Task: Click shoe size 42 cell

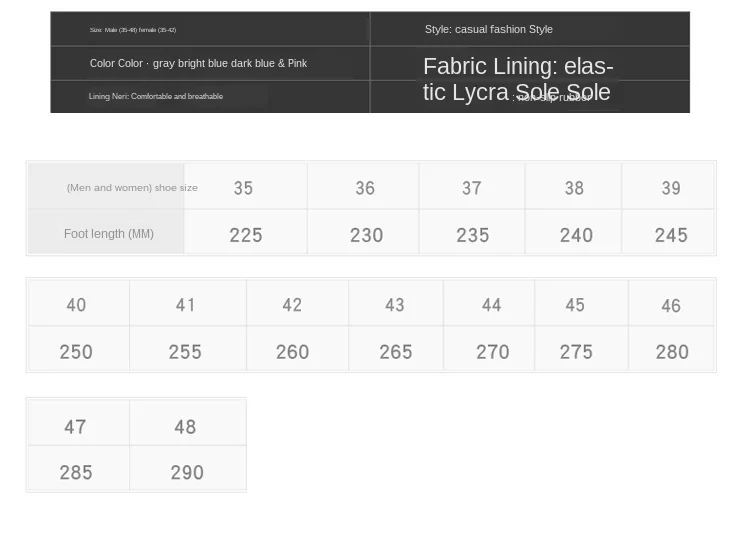Action: pos(292,305)
